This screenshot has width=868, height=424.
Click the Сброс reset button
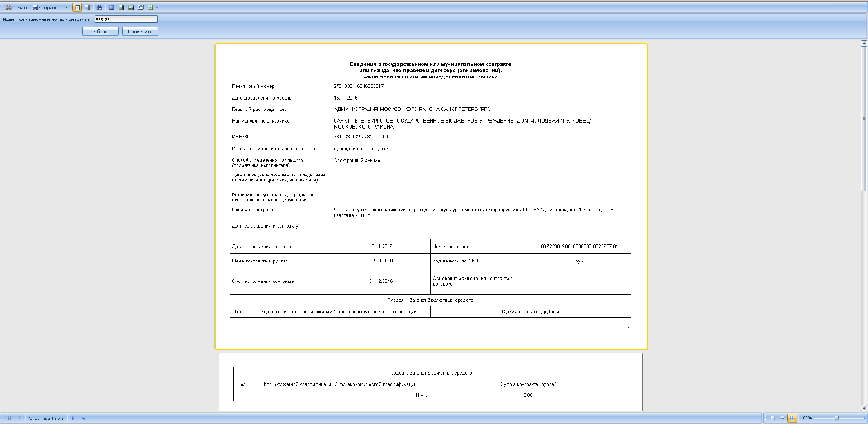click(100, 31)
